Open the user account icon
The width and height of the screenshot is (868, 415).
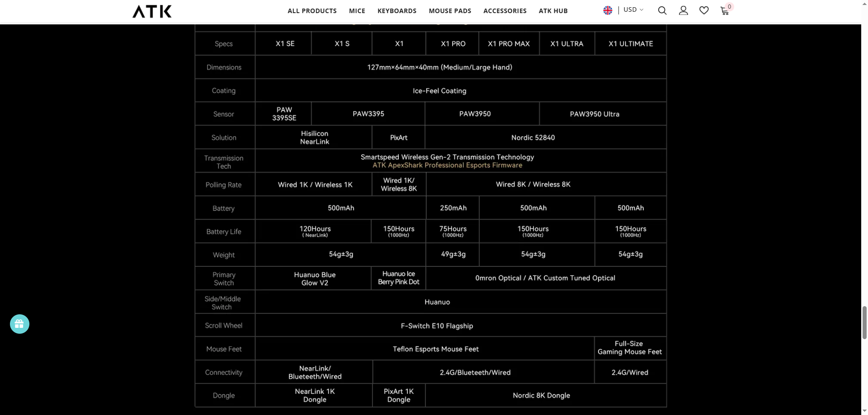point(683,10)
